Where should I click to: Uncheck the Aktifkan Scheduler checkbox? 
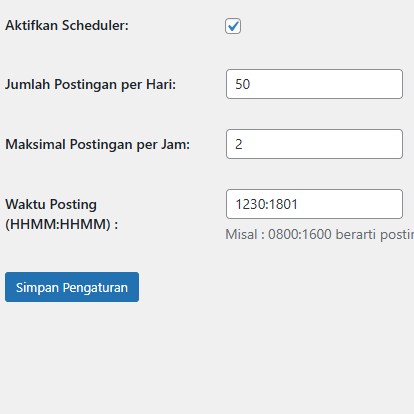point(233,26)
